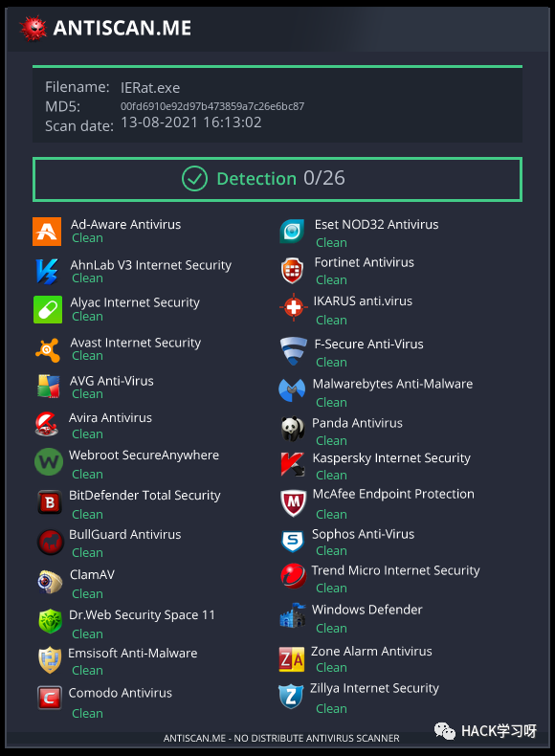Select the Panda Antivirus panda icon

(x=293, y=429)
